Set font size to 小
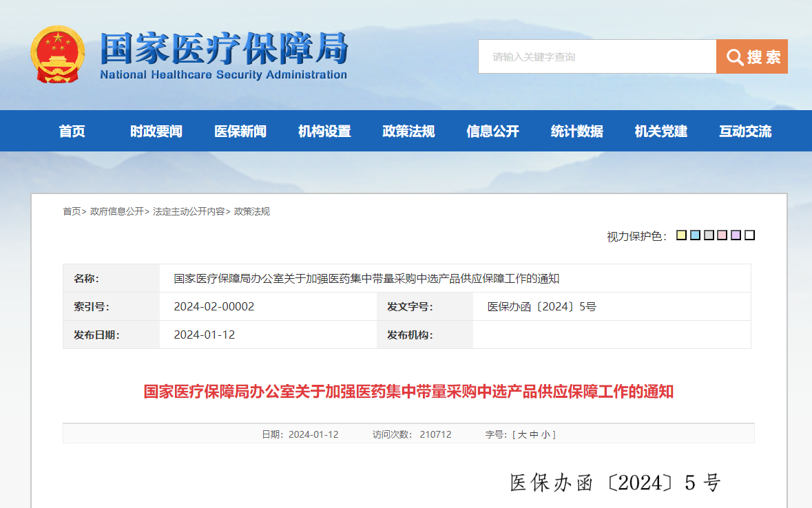The height and width of the screenshot is (508, 812). pos(546,434)
